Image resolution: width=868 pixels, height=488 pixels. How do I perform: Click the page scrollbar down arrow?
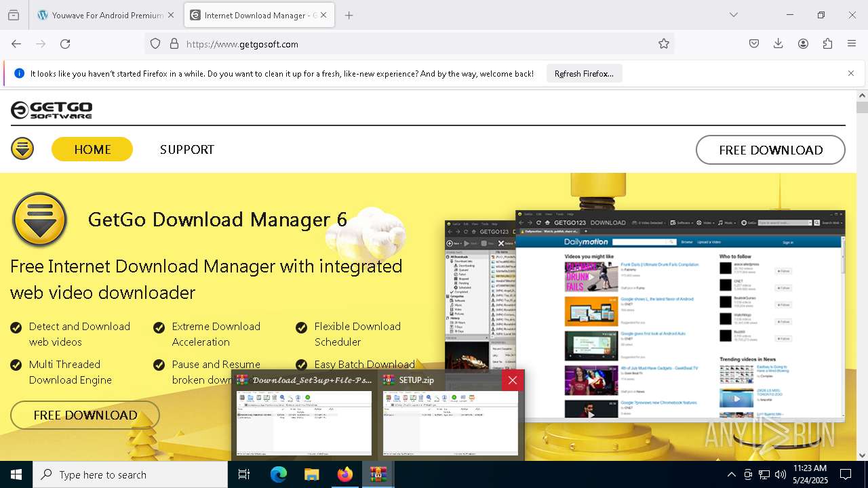tap(862, 455)
